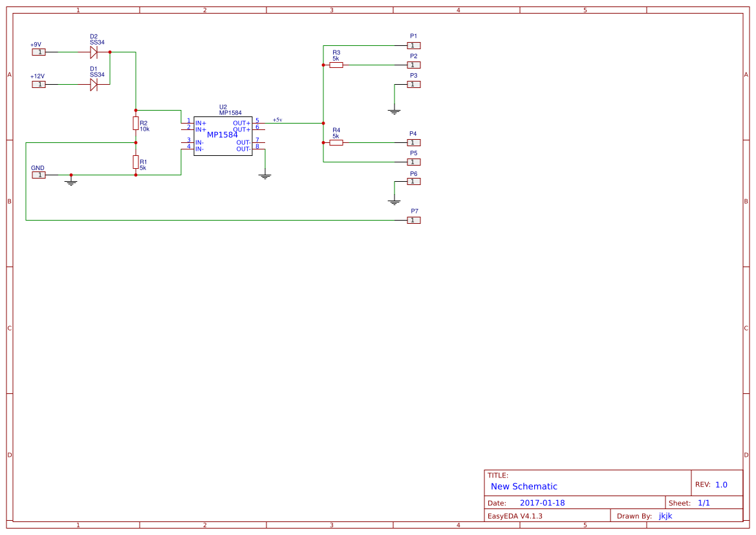
Task: Select pin header P1 top right
Action: tap(413, 45)
